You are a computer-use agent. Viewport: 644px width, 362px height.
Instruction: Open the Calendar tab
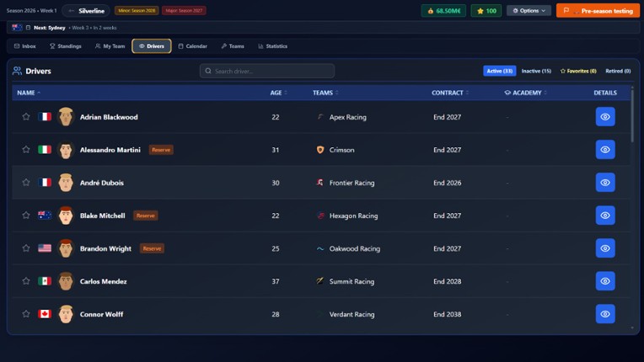point(192,46)
